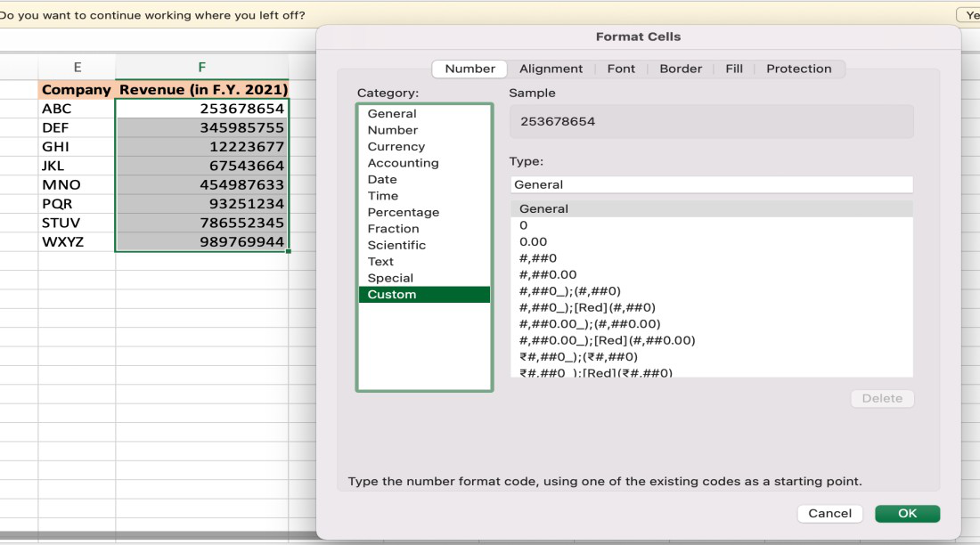Choose the Currency category
The height and width of the screenshot is (545, 980).
[424, 146]
